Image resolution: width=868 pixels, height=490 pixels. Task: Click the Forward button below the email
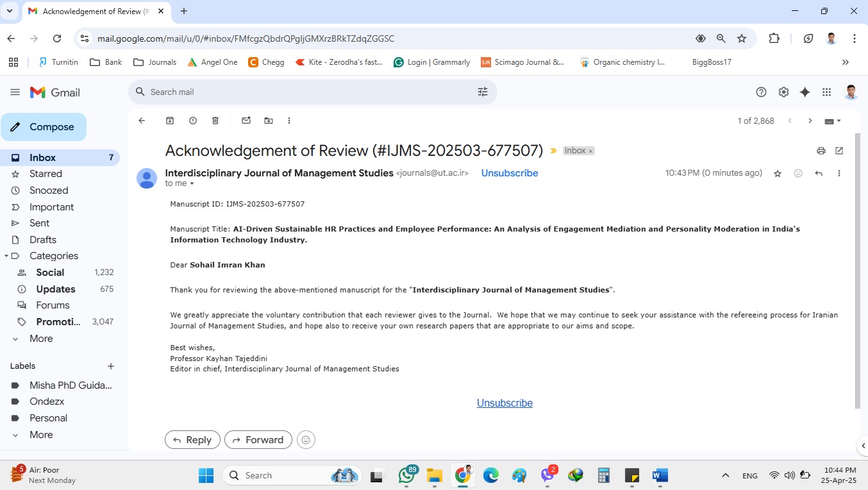pyautogui.click(x=258, y=439)
